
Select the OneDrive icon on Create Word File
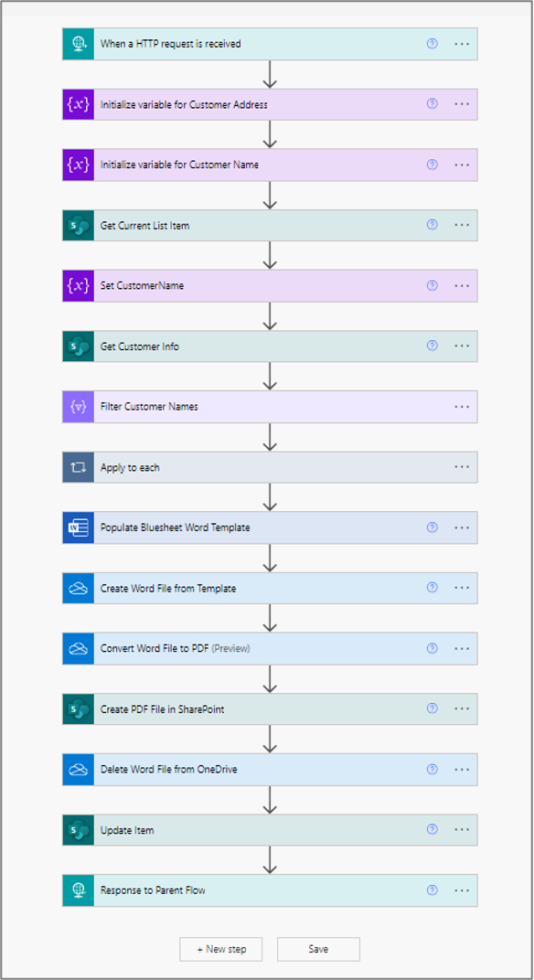point(78,588)
